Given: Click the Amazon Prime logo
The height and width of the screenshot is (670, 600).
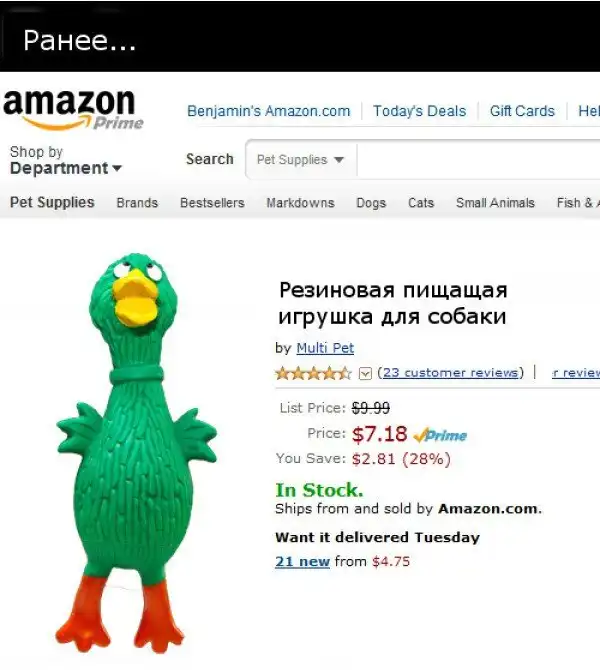Looking at the screenshot, I should click(73, 109).
